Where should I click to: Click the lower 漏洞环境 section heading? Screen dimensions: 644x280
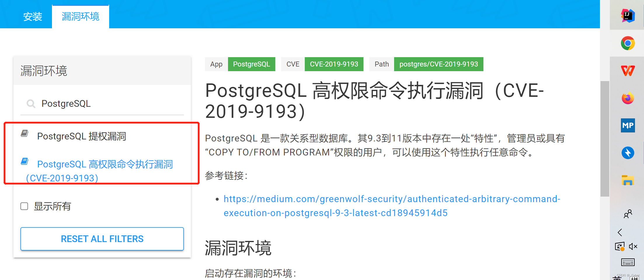click(x=238, y=248)
